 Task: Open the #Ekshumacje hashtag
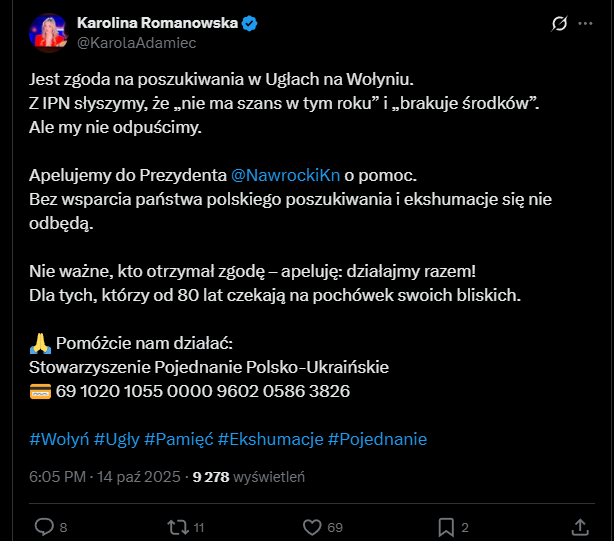click(x=270, y=439)
